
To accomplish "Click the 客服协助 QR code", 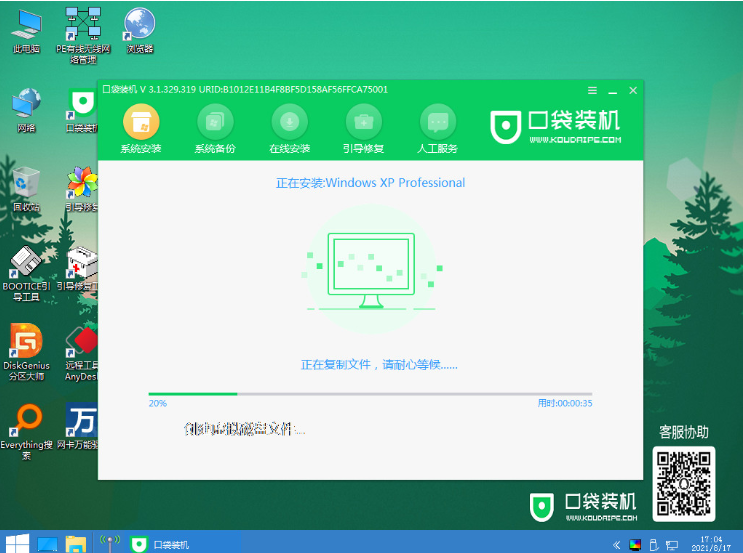I will coord(684,484).
